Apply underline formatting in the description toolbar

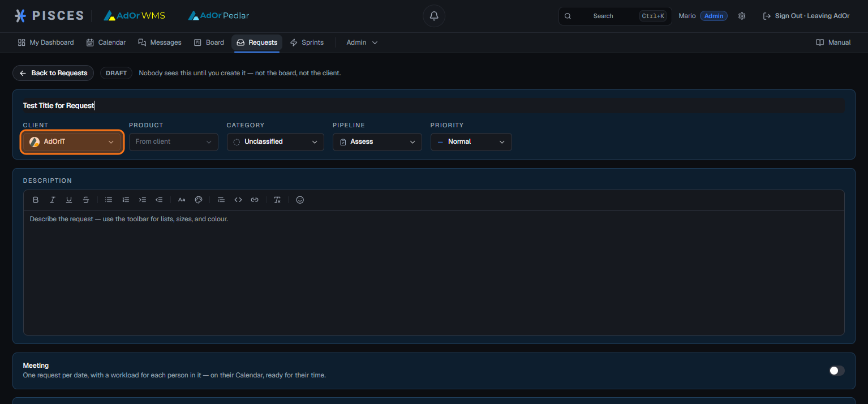pyautogui.click(x=69, y=200)
